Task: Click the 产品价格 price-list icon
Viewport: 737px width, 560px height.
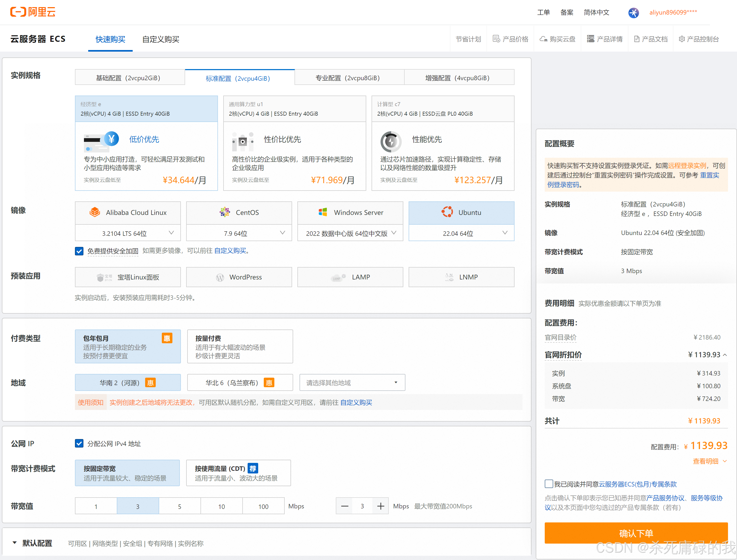Action: pos(496,39)
